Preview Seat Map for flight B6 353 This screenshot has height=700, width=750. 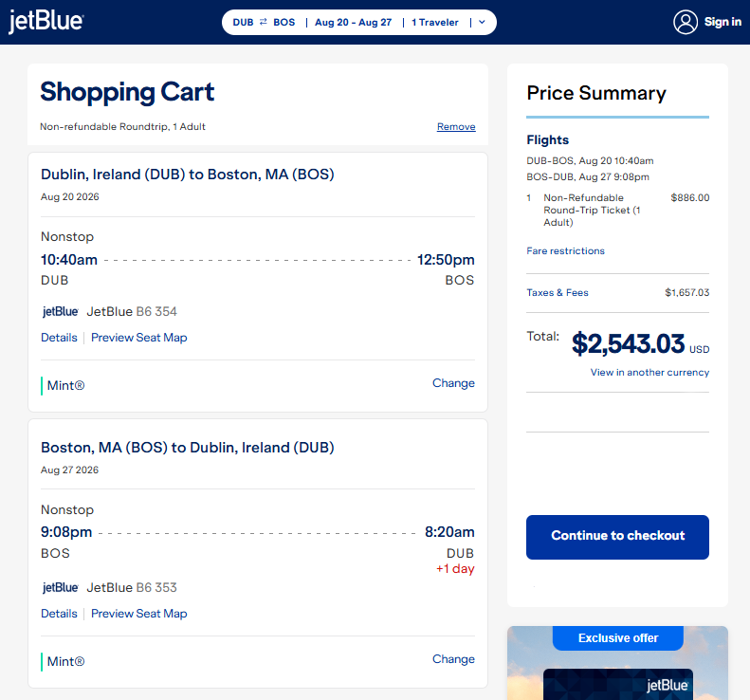pyautogui.click(x=138, y=614)
